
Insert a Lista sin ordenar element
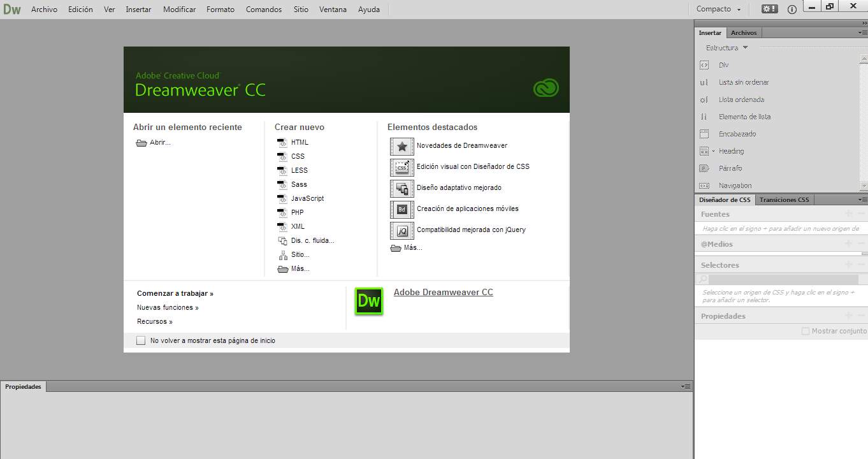tap(744, 82)
